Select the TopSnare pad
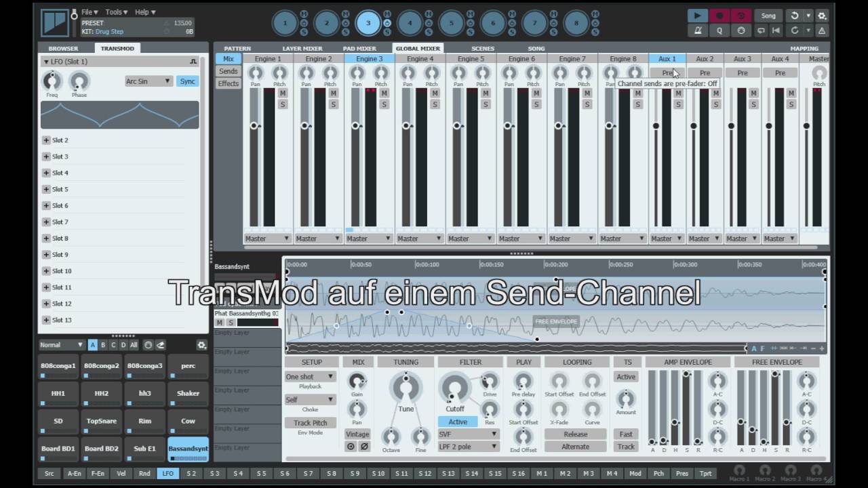Viewport: 868px width, 488px height. coord(102,421)
